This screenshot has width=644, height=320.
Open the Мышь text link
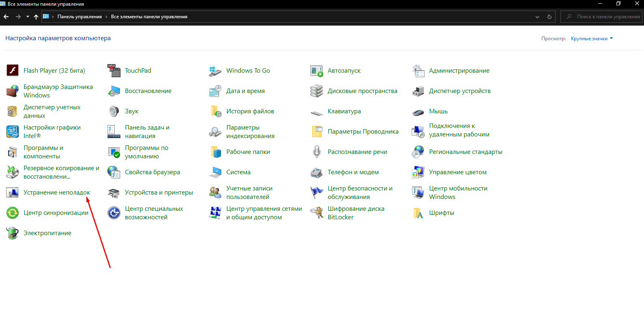click(438, 111)
